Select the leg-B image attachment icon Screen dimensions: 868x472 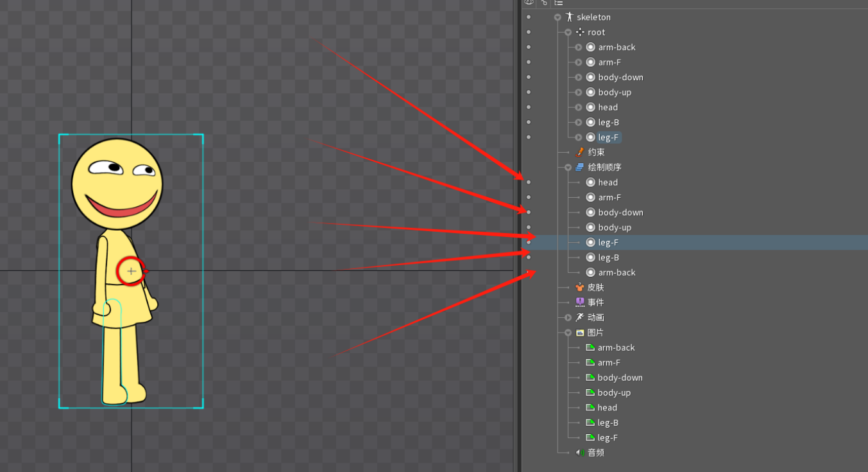(x=590, y=423)
